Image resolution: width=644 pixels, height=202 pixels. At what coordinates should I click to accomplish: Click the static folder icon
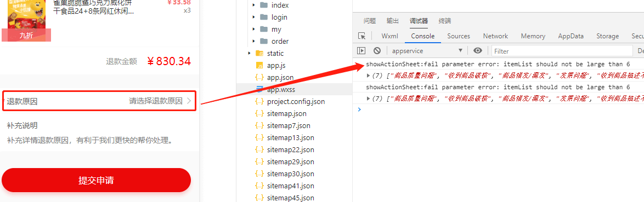click(x=259, y=53)
